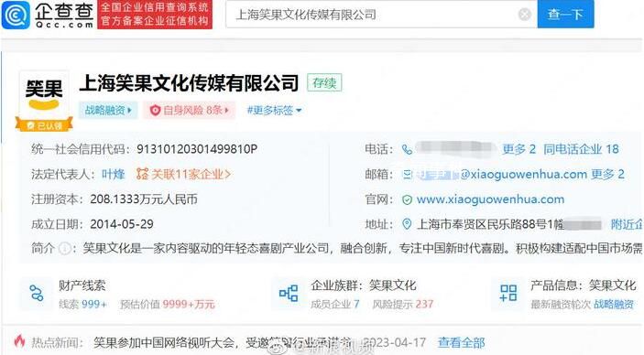Open 风险提示 237 link

(402, 304)
